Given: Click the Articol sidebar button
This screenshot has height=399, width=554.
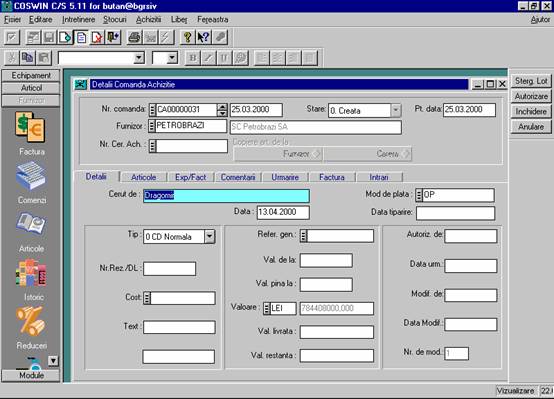Looking at the screenshot, I should tap(31, 88).
